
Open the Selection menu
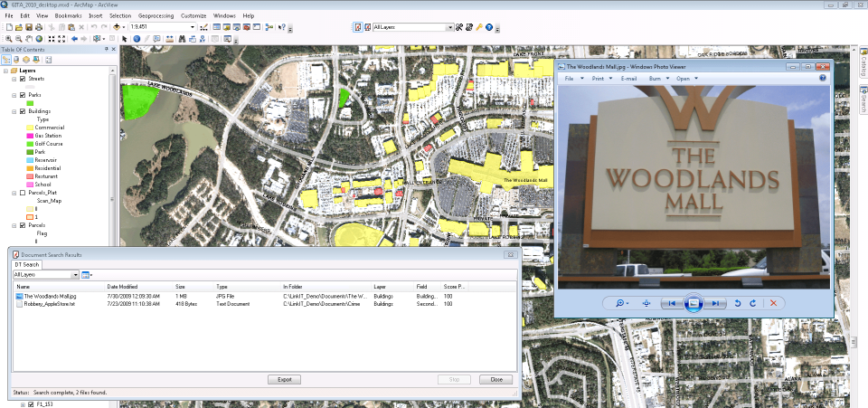point(120,16)
